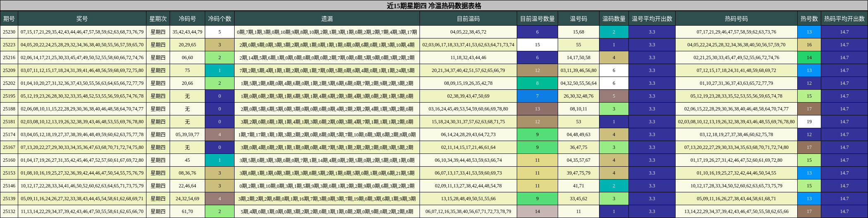Click period cell 25195
Viewport: 868px width, 218px height.
(9, 96)
